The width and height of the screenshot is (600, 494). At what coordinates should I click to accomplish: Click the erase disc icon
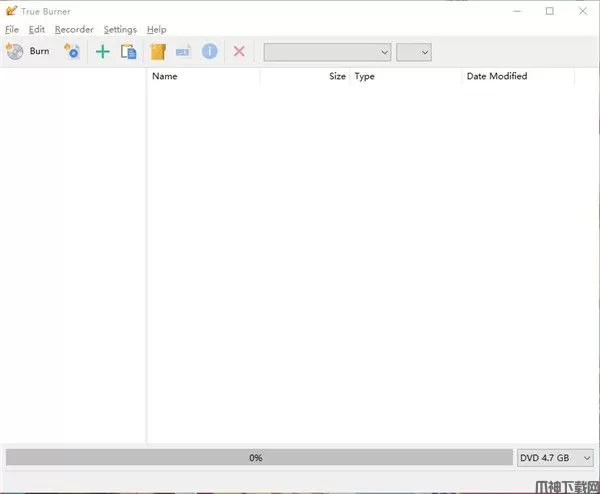click(72, 51)
